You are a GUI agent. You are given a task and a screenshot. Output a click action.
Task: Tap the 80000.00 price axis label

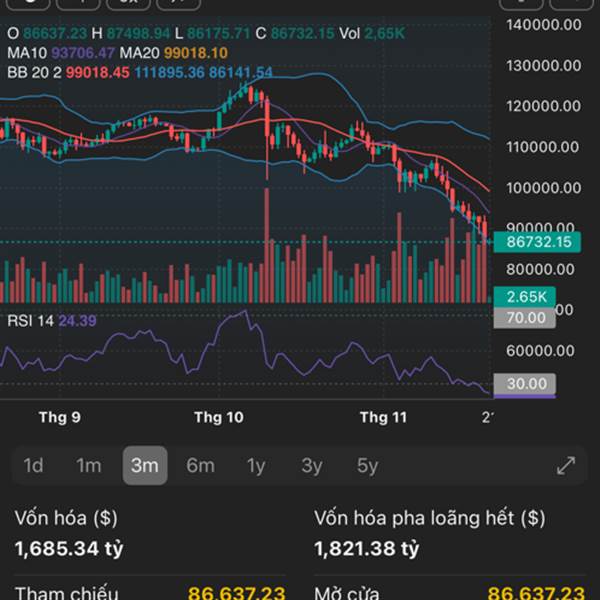[x=540, y=269]
